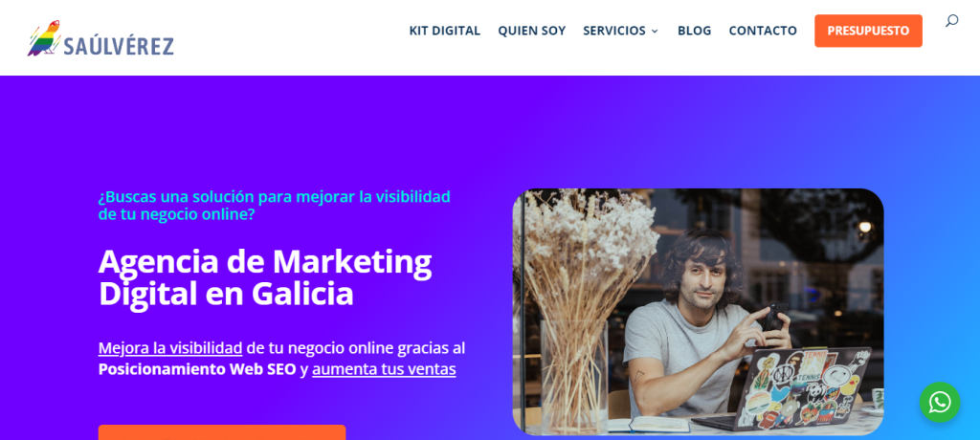980x440 pixels.
Task: Click the sticker-covered laptop in photo
Action: click(x=798, y=387)
